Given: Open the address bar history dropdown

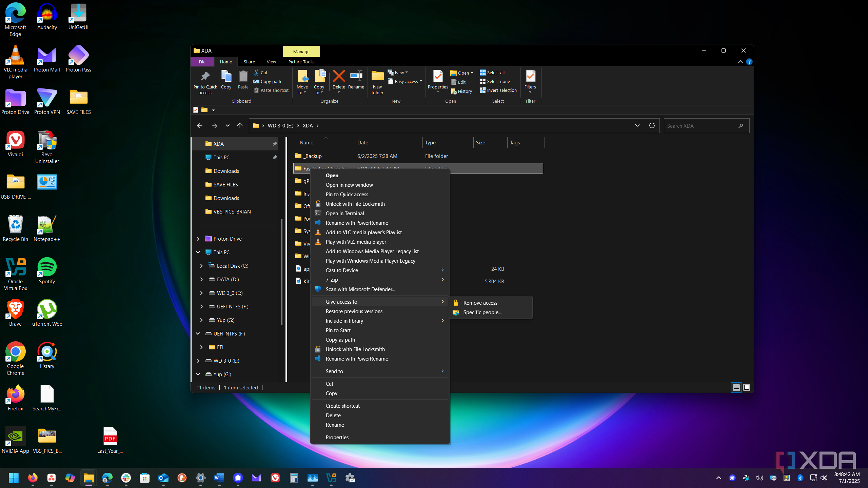Looking at the screenshot, I should tap(637, 125).
